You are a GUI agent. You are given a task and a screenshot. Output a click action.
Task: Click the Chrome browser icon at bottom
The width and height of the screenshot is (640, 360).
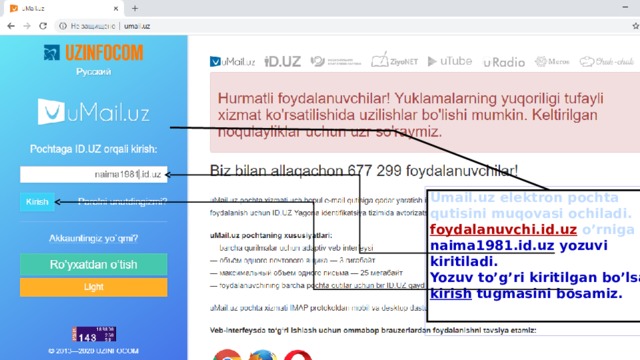coord(227,355)
